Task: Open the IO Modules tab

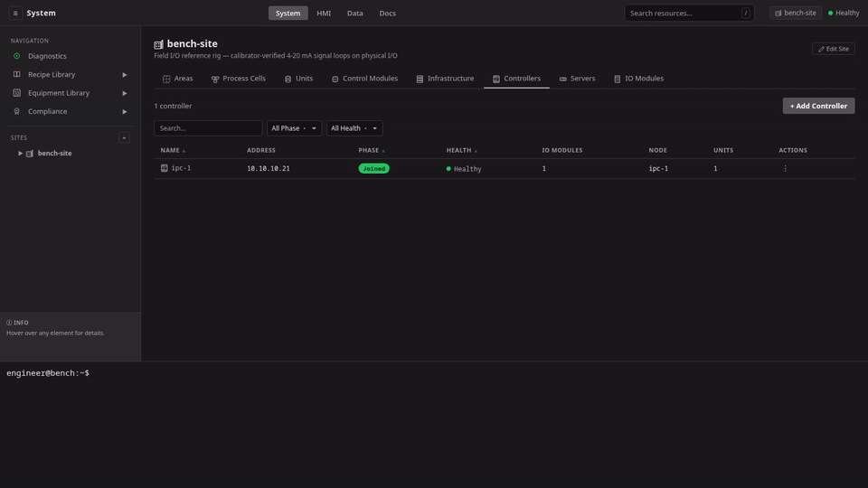Action: point(638,79)
